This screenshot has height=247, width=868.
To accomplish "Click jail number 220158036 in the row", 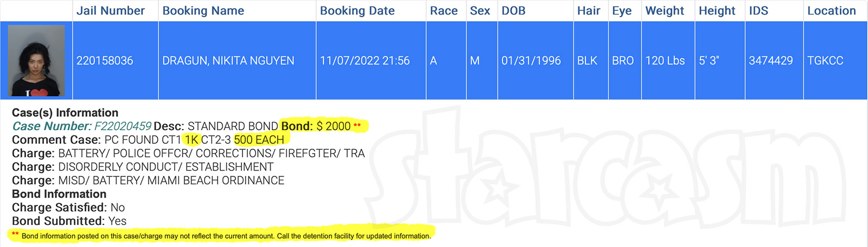I will [x=105, y=61].
